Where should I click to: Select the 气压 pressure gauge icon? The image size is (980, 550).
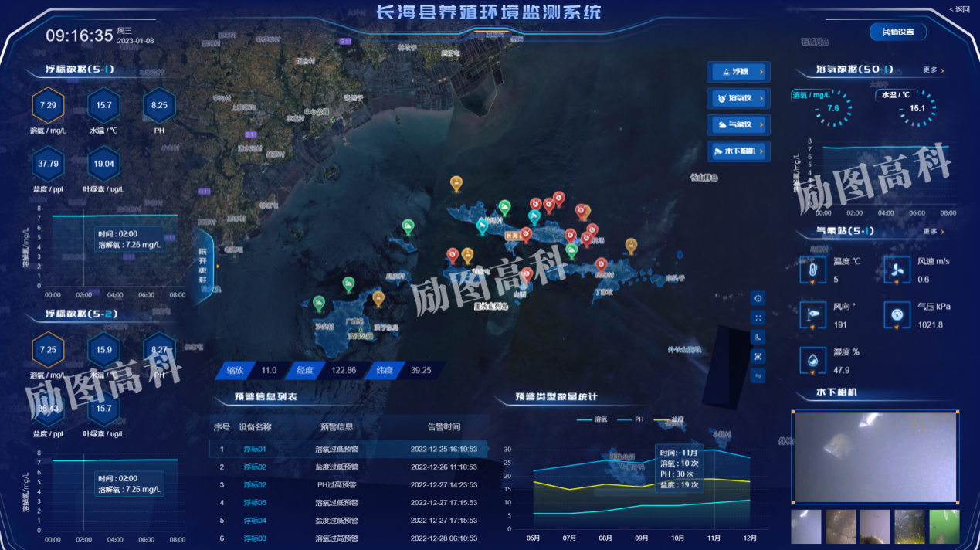click(x=896, y=314)
